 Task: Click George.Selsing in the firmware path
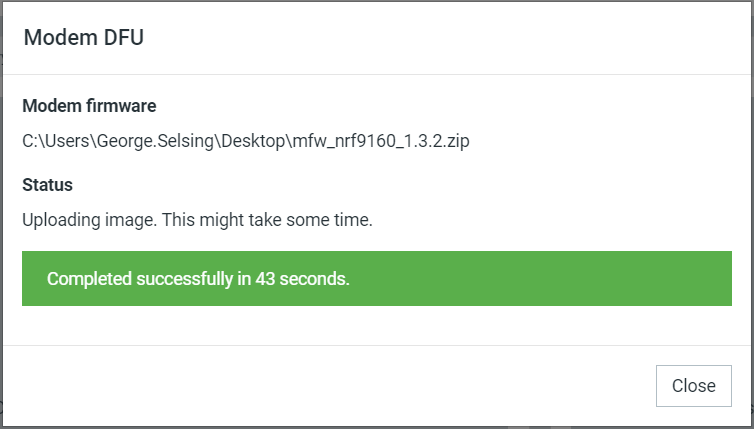click(155, 141)
